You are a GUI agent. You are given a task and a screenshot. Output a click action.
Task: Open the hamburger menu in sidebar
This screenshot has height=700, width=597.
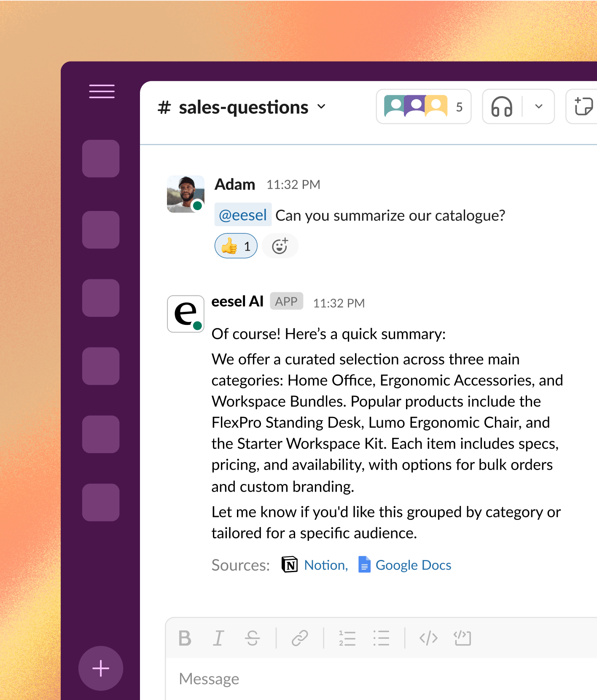click(102, 91)
